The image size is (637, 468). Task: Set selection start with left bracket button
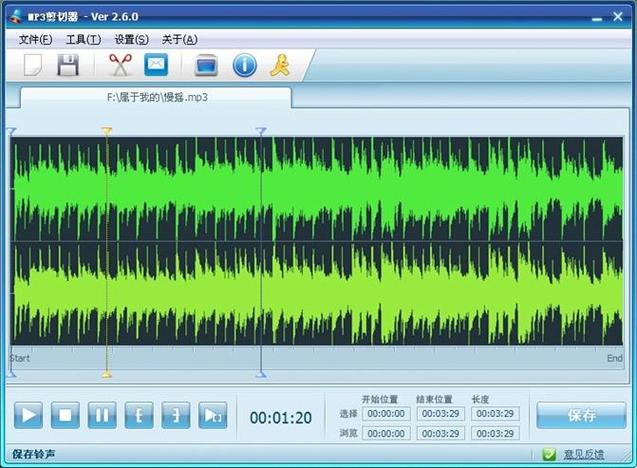click(x=139, y=415)
